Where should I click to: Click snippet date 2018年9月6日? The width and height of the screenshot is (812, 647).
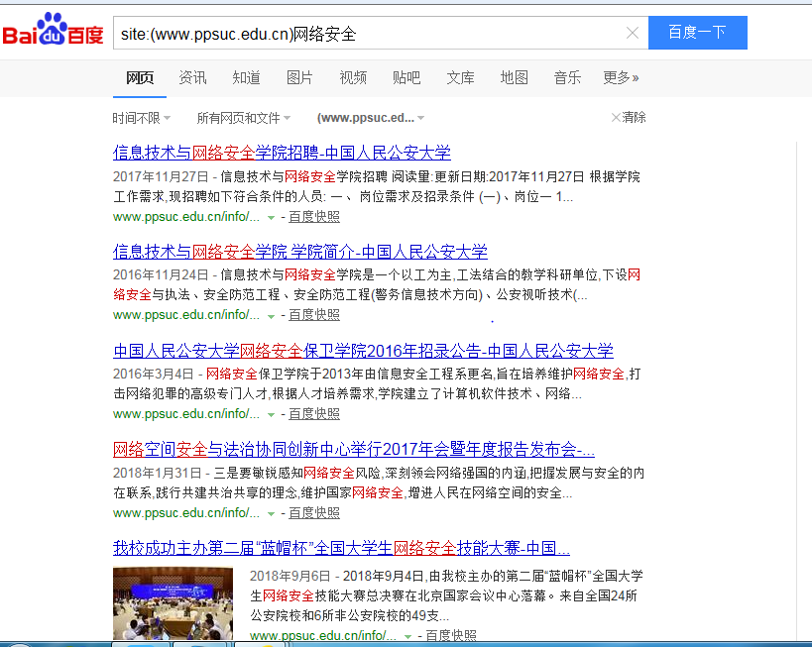tap(290, 576)
